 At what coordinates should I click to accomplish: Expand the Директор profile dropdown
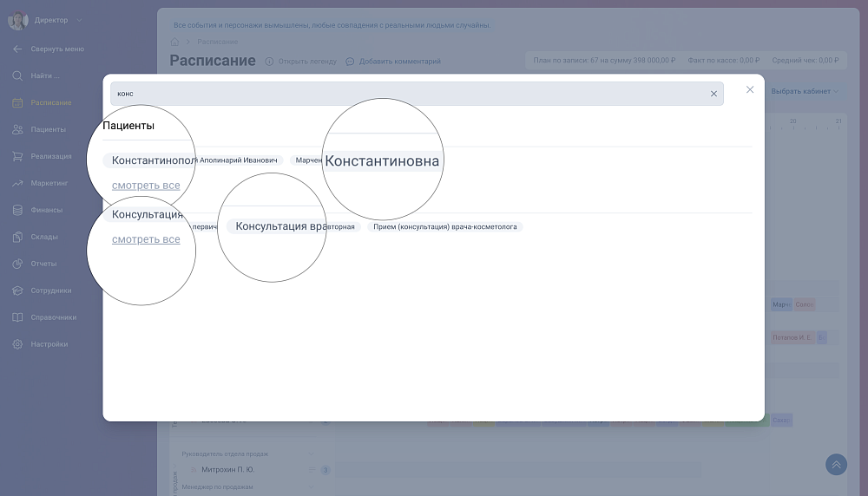pyautogui.click(x=79, y=20)
